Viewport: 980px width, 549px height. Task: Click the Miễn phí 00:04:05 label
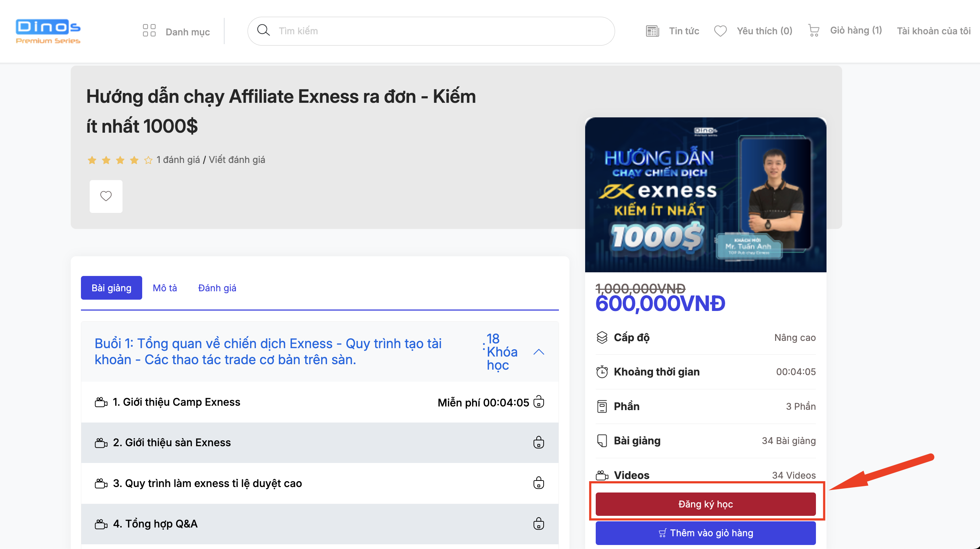483,403
